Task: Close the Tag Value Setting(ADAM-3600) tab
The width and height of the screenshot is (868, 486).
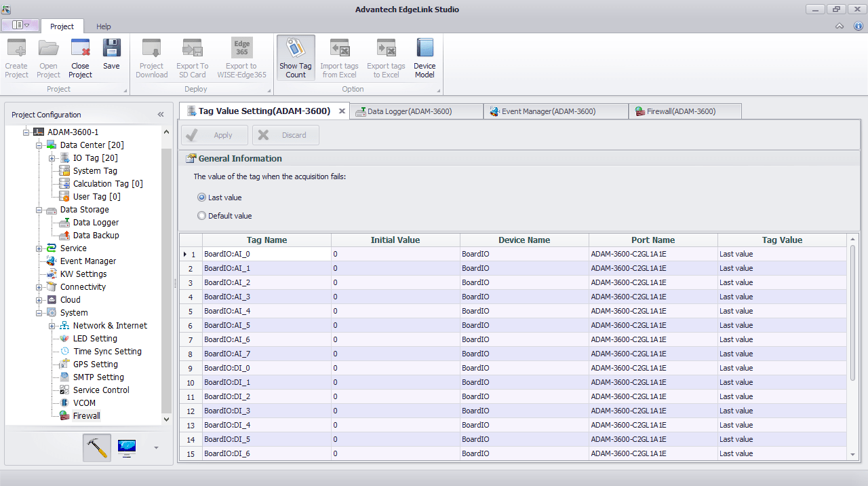Action: [342, 111]
